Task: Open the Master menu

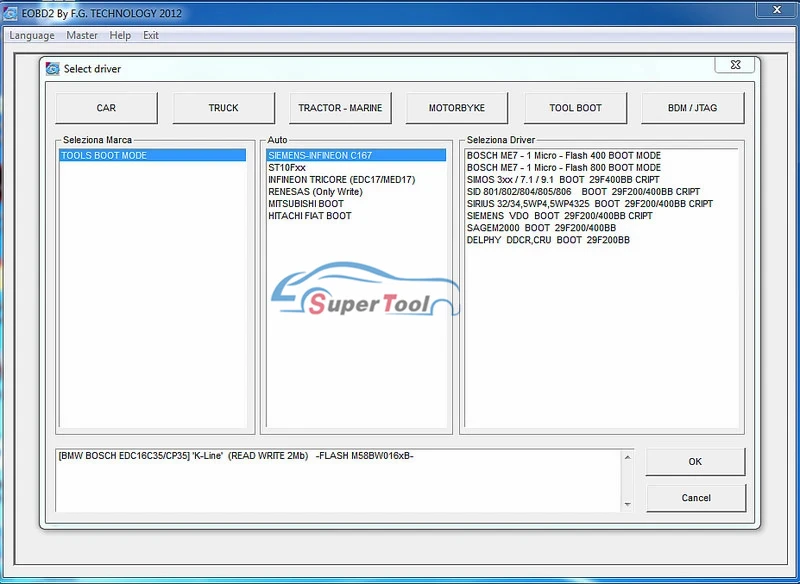Action: 82,35
